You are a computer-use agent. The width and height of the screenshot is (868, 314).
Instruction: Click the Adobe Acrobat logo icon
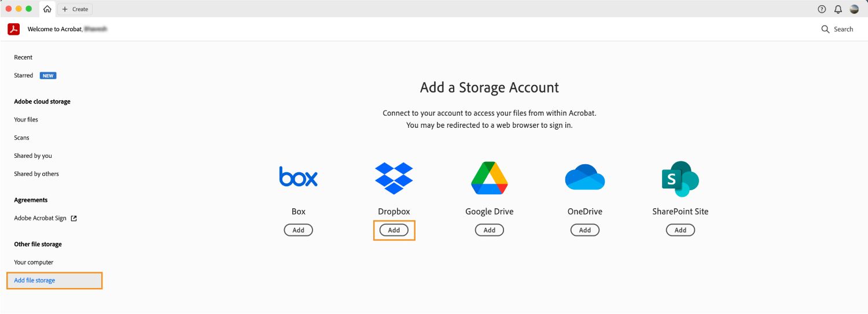tap(13, 29)
